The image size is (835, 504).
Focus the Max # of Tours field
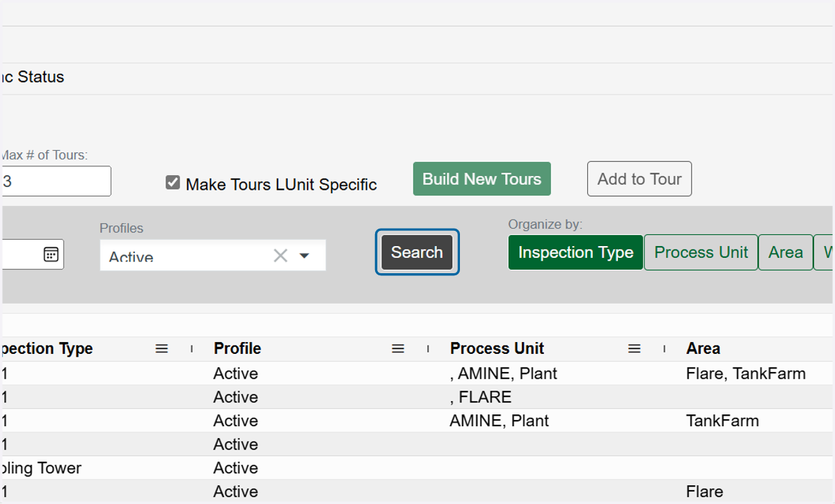click(56, 181)
